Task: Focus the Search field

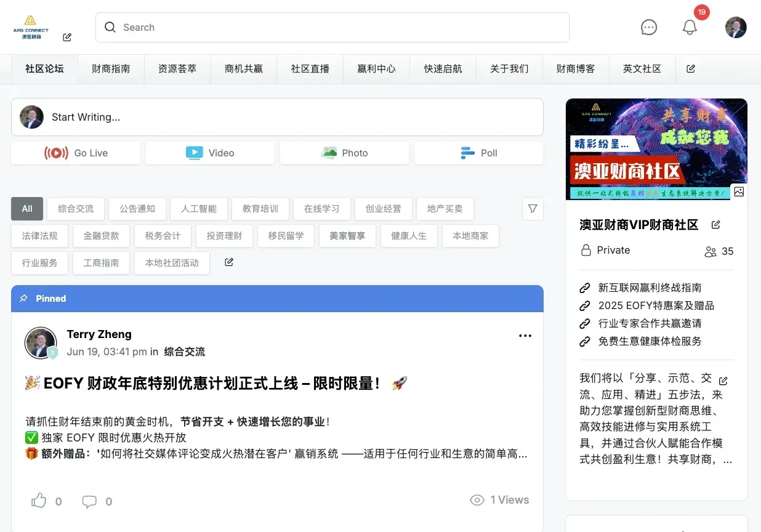Action: 332,27
